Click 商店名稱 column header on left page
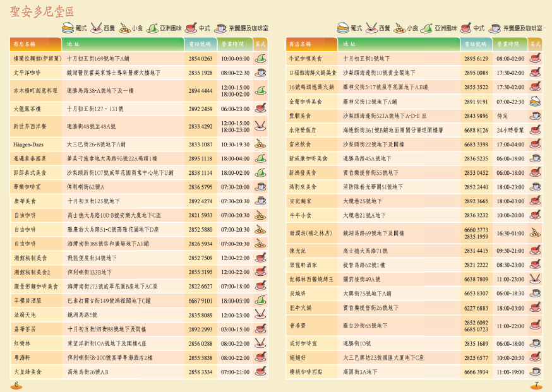Viewport: 552px width, 392px height. 25,45
